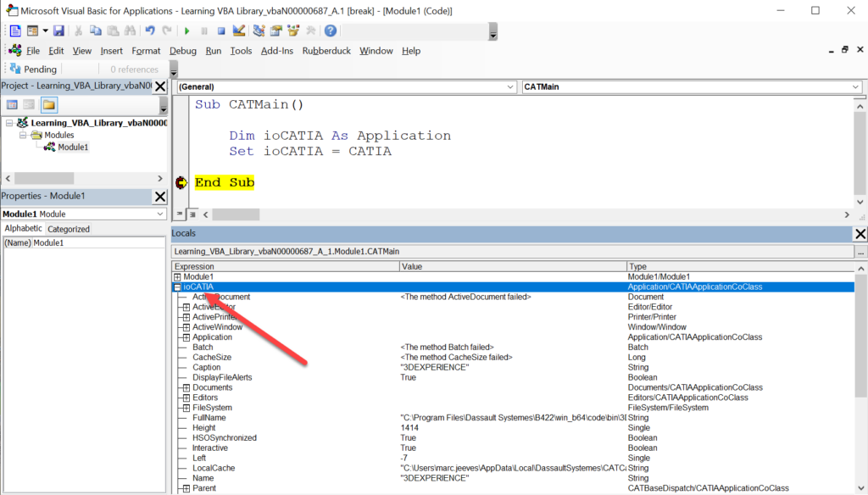The height and width of the screenshot is (495, 868).
Task: Open the Rubberduck menu
Action: pos(326,51)
